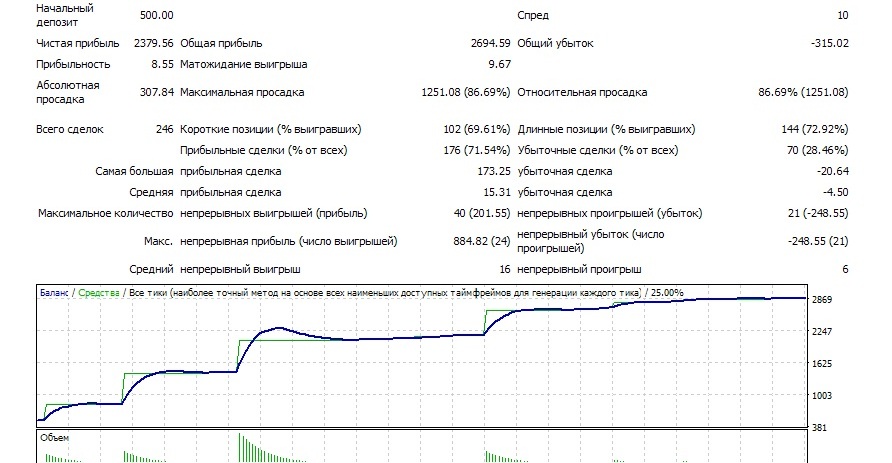
Task: Click the 'Баланс' chart legend label
Action: tap(54, 292)
